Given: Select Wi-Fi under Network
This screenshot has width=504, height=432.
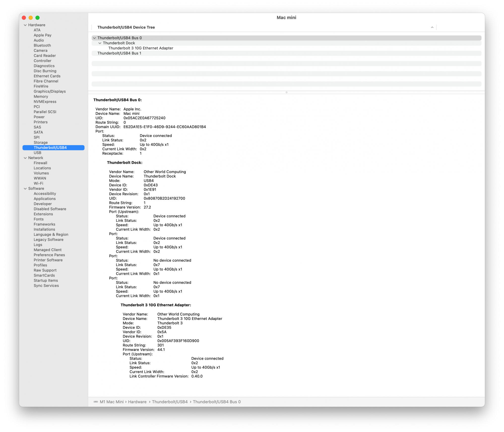Looking at the screenshot, I should coord(38,183).
